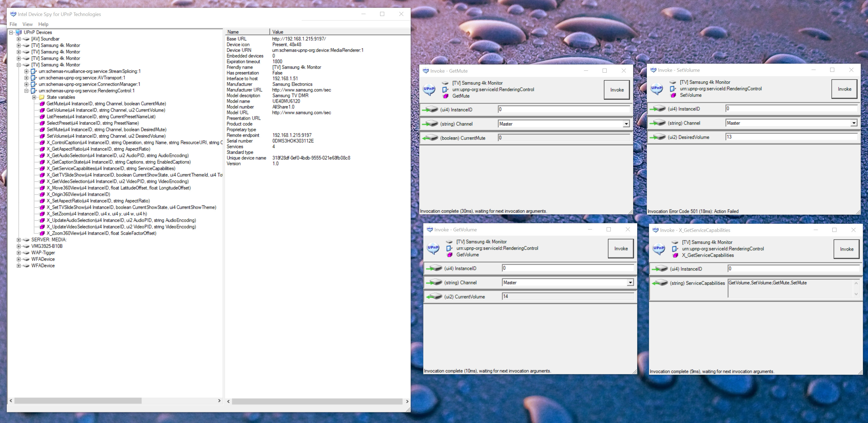Click Invoke button in SetVolume window
The image size is (868, 423).
(x=845, y=89)
